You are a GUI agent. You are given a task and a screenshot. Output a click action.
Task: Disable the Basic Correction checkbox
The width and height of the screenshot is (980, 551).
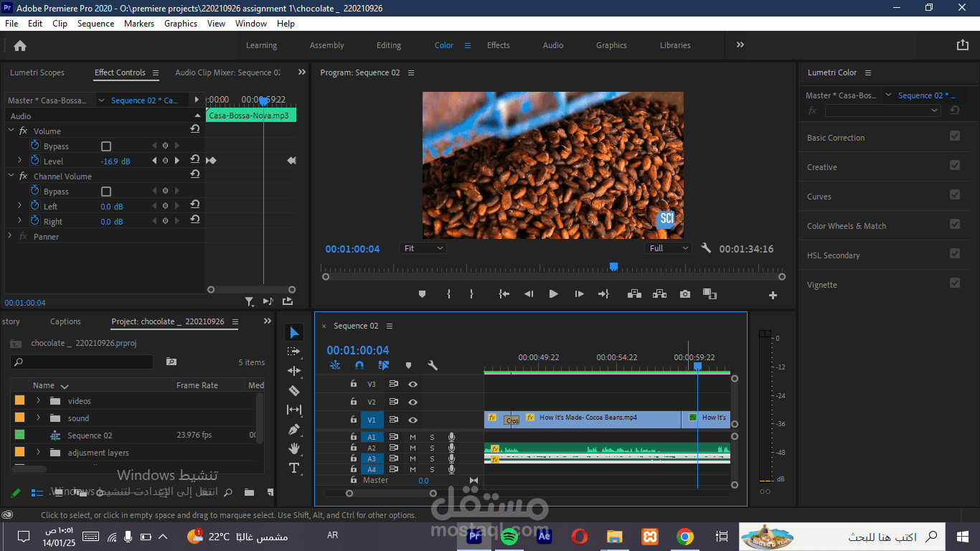[x=954, y=136]
